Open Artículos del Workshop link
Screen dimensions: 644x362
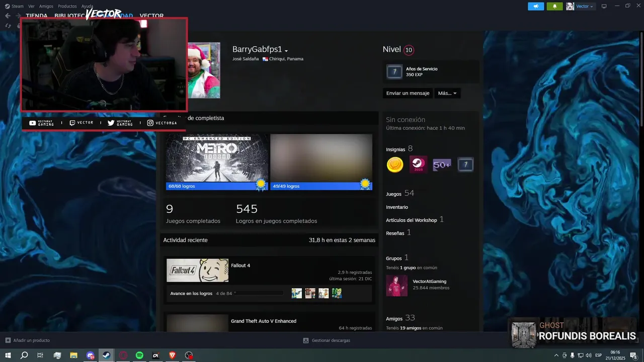pyautogui.click(x=415, y=220)
